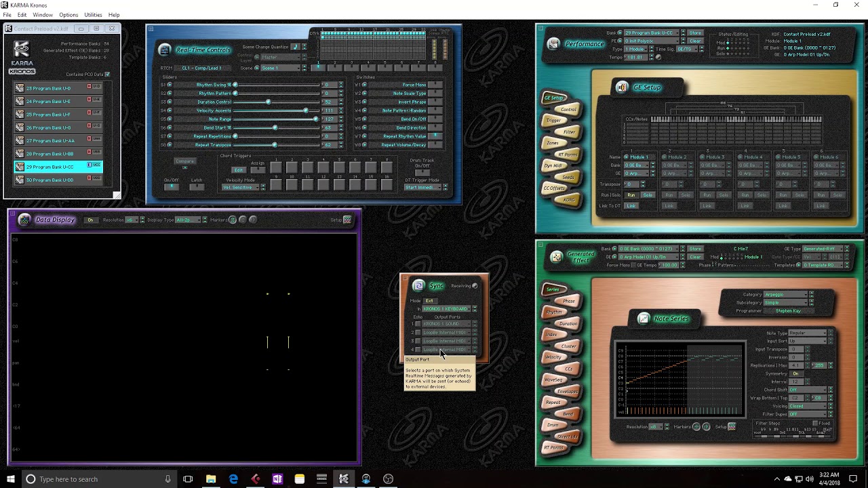Click the Scene Change Quantize note icon
This screenshot has width=868, height=488.
pyautogui.click(x=295, y=47)
